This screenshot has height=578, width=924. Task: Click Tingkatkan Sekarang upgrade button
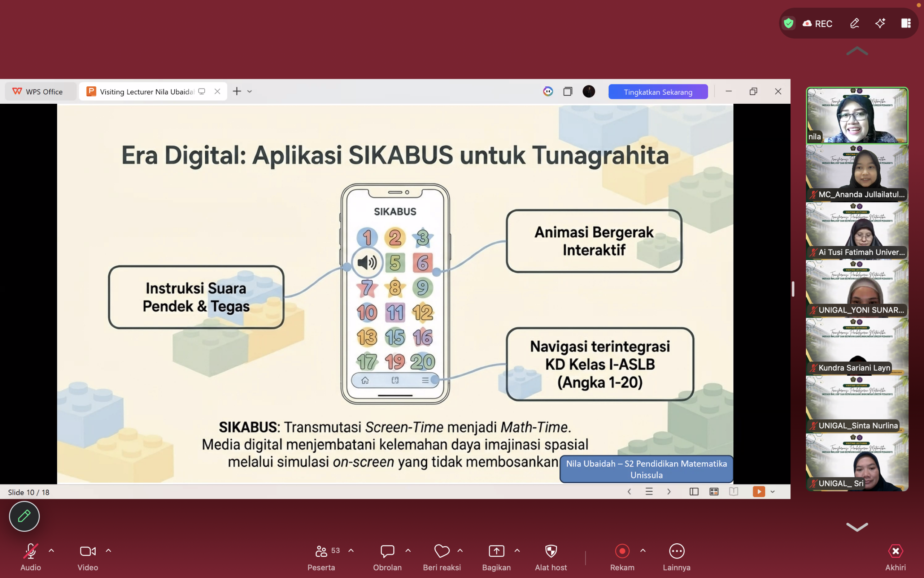point(658,92)
